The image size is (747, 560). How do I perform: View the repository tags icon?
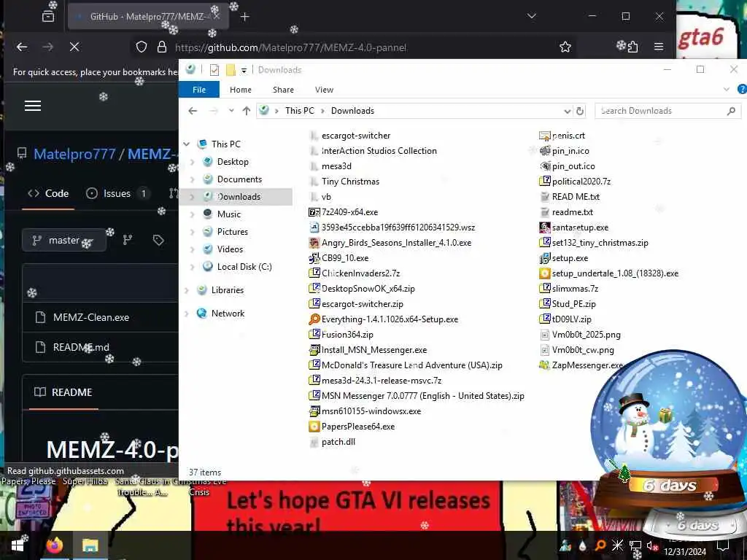click(x=158, y=241)
